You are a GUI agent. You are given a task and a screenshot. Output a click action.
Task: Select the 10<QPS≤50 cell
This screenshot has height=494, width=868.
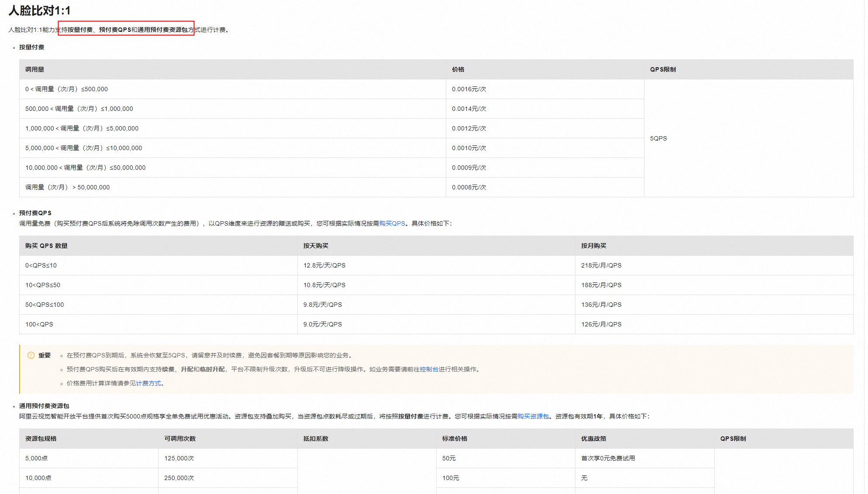(x=158, y=285)
